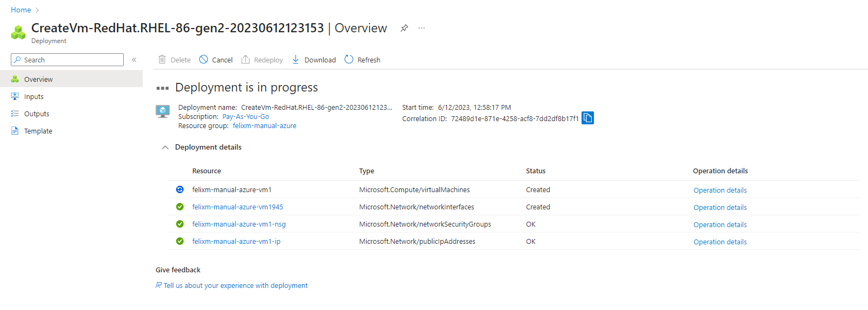Click the pin to dashboard icon

click(404, 28)
